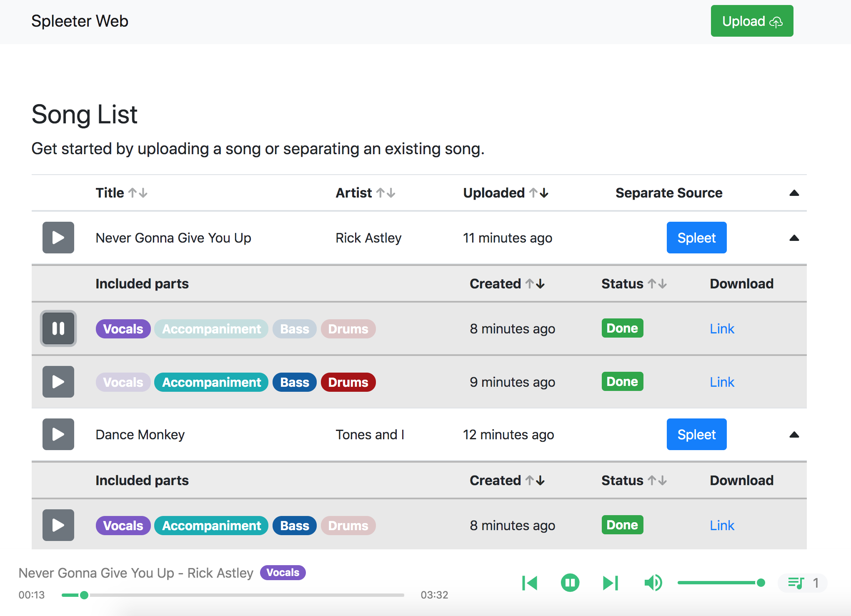Pause playback in the bottom player

[x=570, y=583]
